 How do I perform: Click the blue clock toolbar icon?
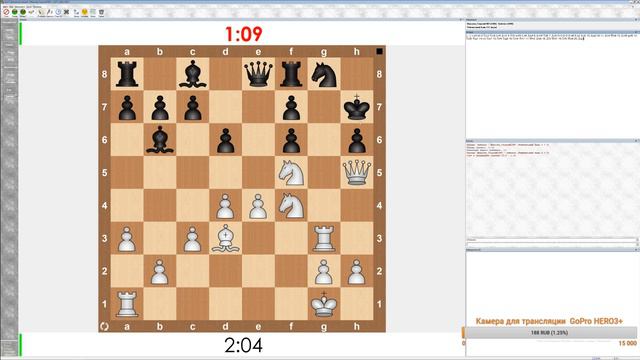click(x=58, y=12)
